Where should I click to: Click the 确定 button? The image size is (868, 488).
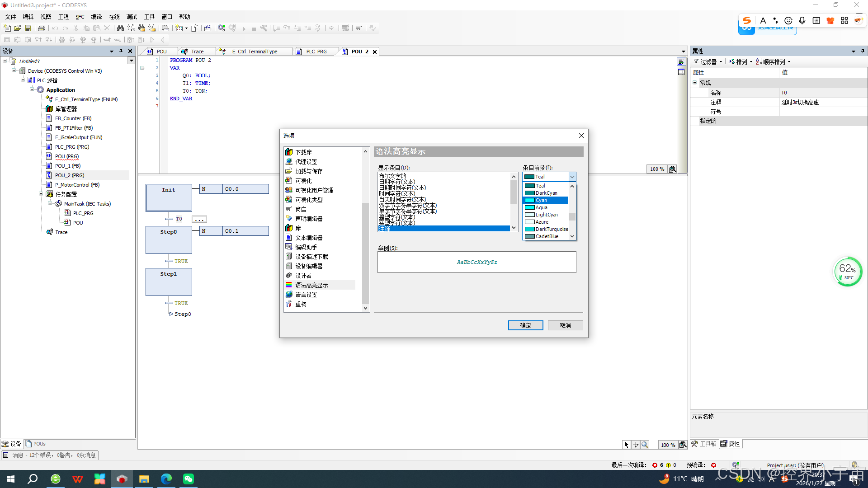(525, 325)
